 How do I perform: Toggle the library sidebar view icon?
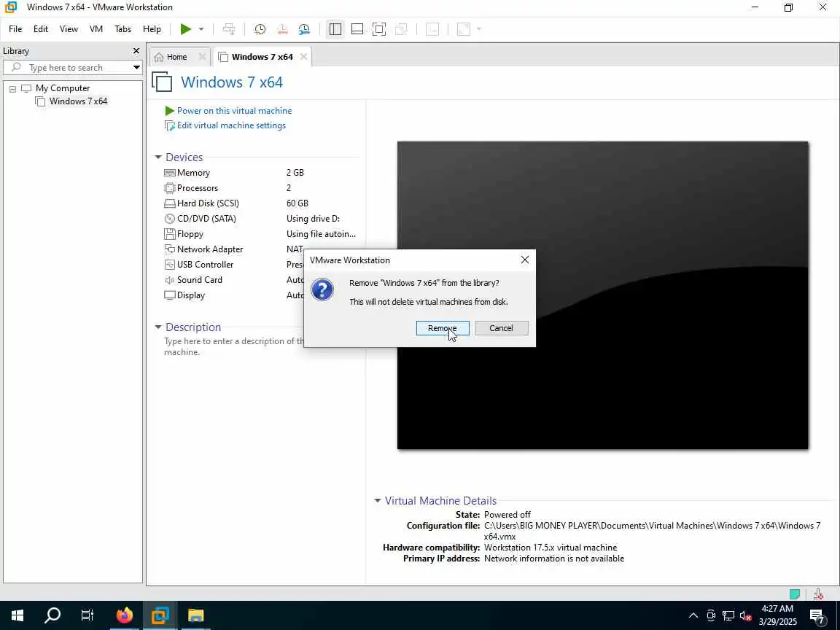click(x=335, y=29)
